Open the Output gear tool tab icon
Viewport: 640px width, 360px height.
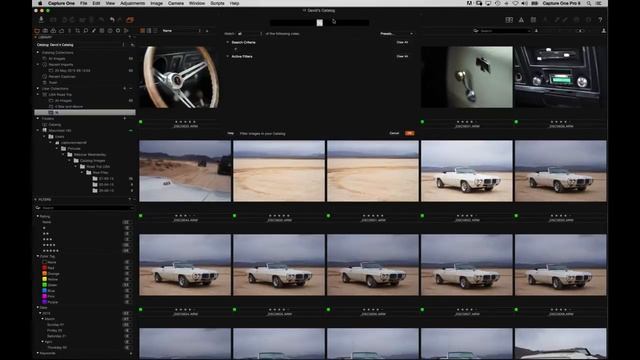coord(118,31)
